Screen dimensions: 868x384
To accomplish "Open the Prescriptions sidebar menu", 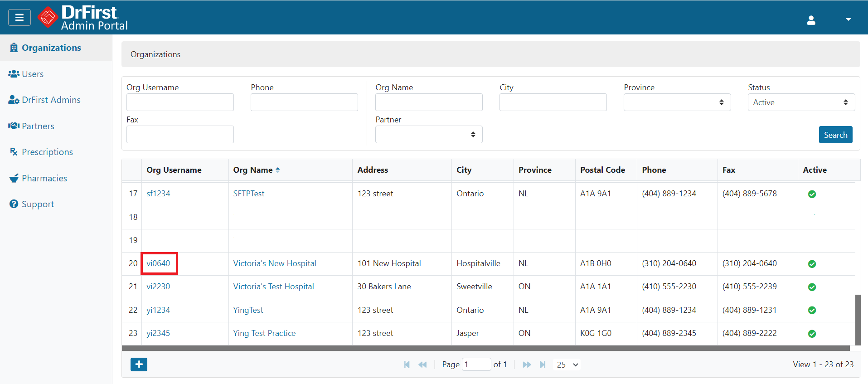I will pyautogui.click(x=47, y=152).
